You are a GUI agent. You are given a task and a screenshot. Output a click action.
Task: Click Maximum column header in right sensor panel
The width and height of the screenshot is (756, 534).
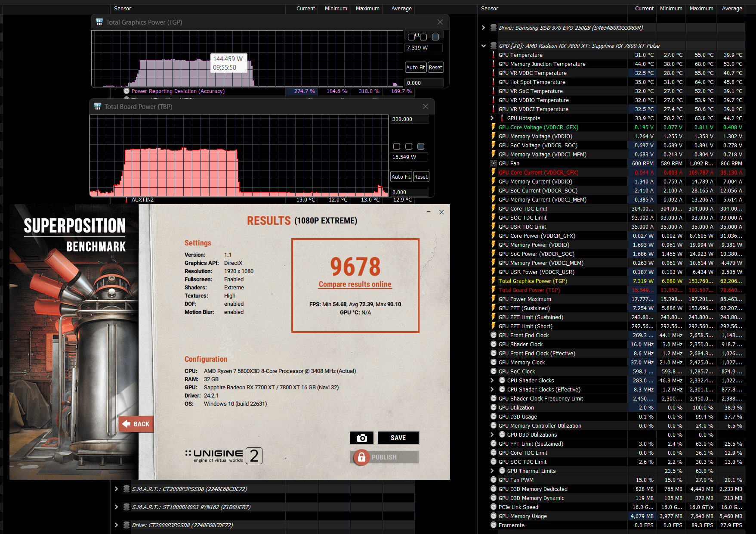[701, 8]
